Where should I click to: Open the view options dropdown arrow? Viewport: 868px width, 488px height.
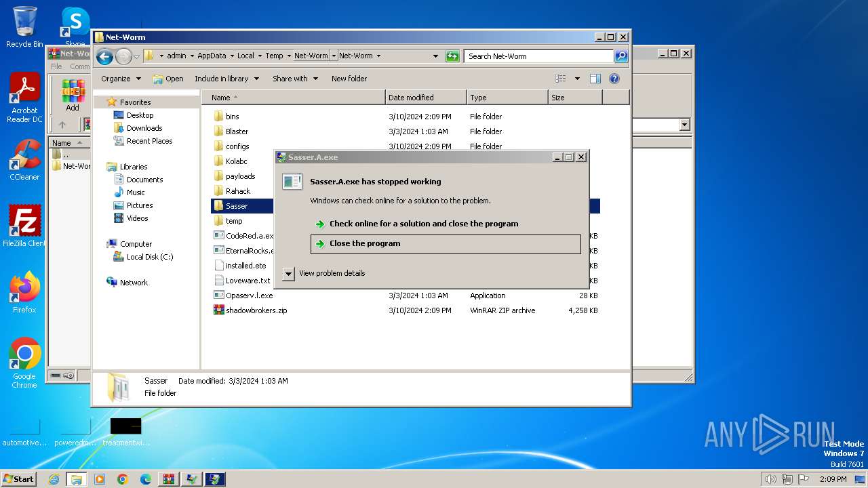point(577,79)
